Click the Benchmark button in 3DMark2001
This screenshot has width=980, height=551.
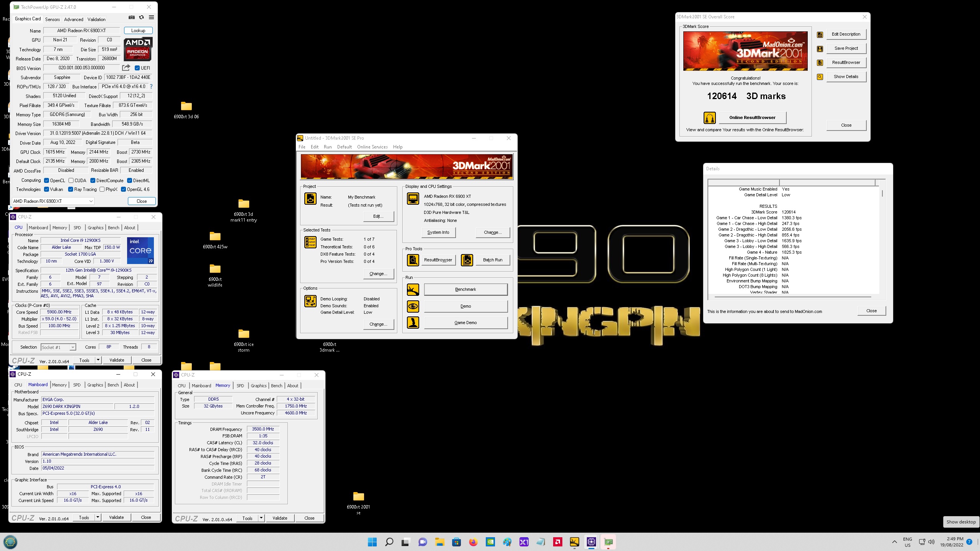(x=465, y=290)
